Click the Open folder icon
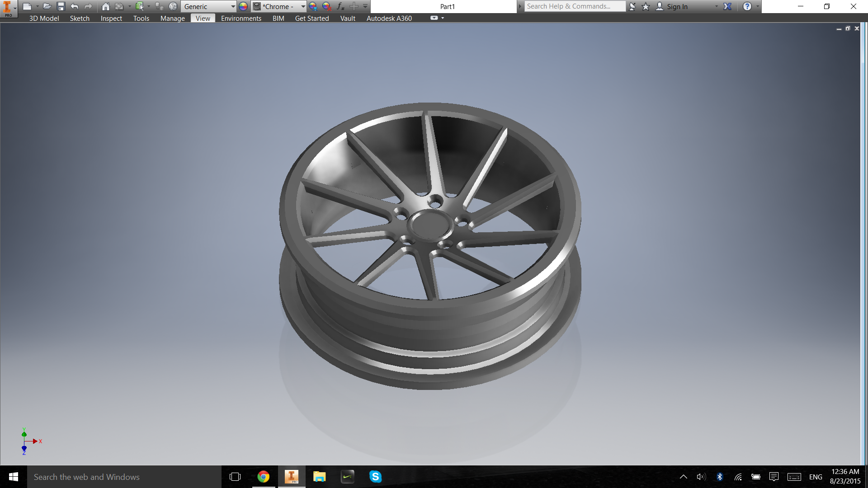The image size is (868, 488). tap(47, 6)
